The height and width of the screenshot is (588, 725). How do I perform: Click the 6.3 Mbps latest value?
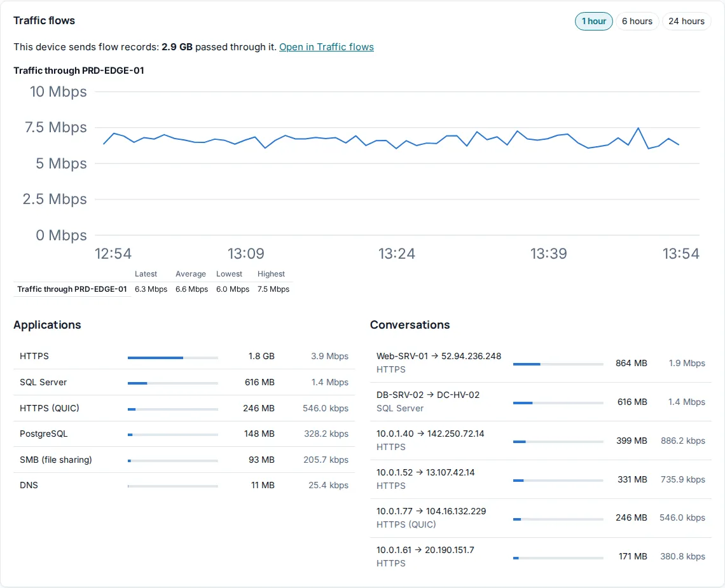(151, 289)
